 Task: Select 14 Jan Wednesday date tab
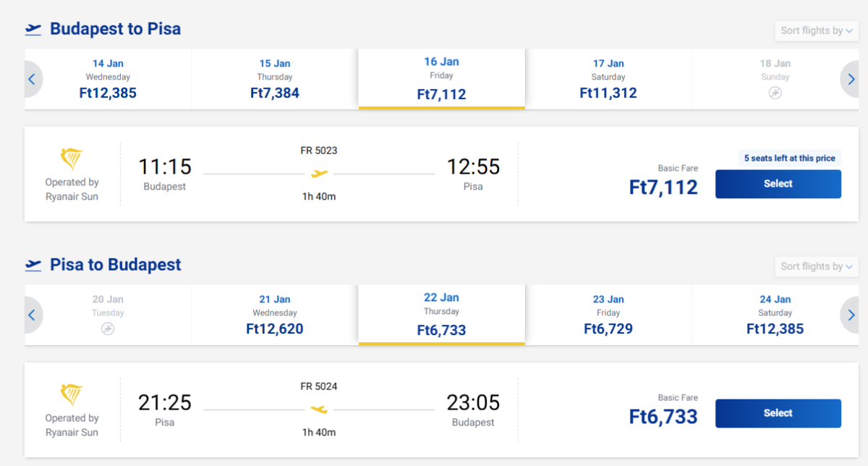click(x=108, y=79)
